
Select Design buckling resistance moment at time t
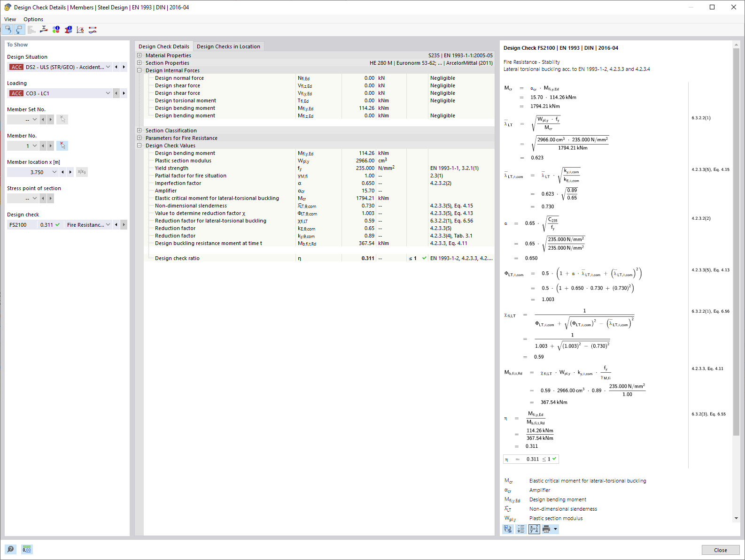coord(319,243)
